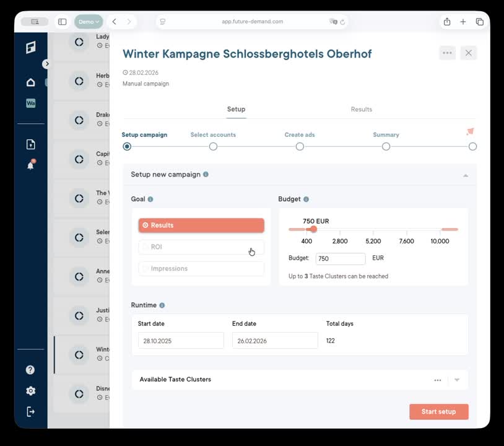
Task: Collapse the 'Setup new campaign' section
Action: tap(466, 175)
